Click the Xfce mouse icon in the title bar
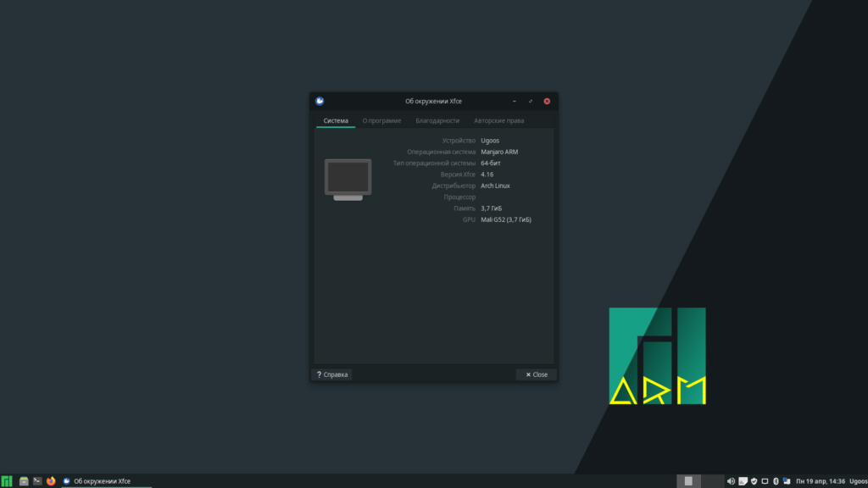 point(320,101)
